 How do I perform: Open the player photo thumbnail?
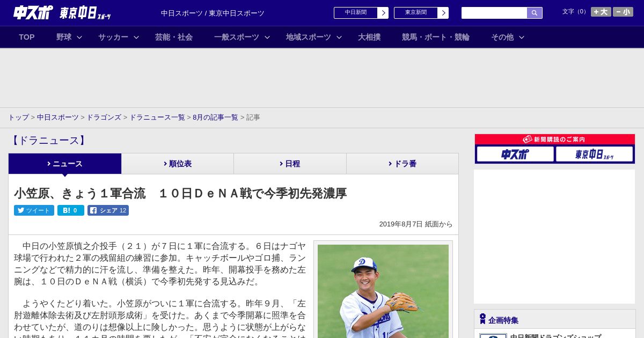pyautogui.click(x=383, y=291)
